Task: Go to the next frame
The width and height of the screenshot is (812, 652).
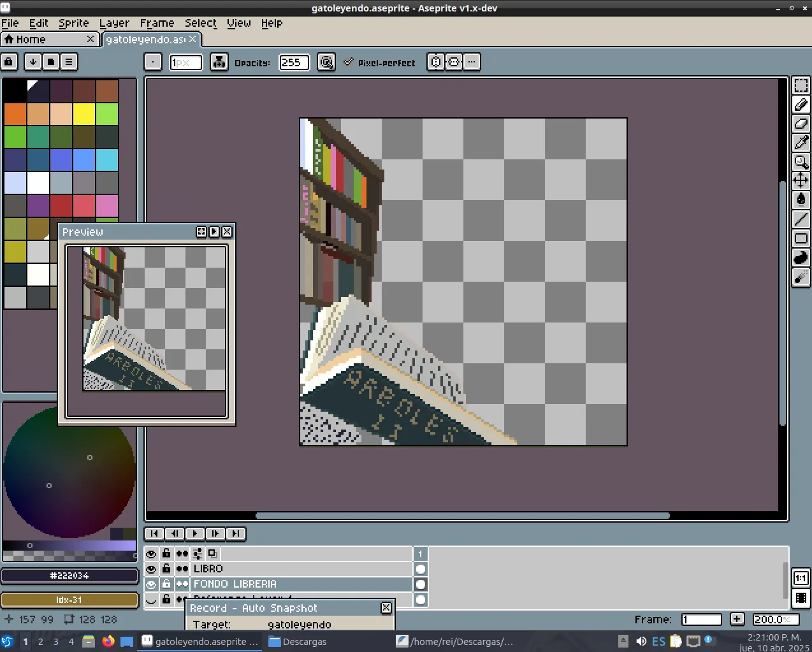Action: point(215,533)
